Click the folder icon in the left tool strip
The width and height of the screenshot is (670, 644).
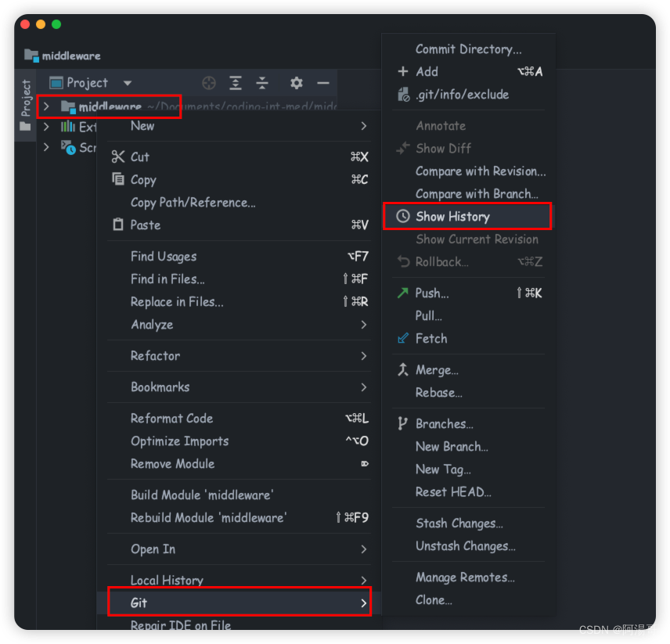tap(25, 127)
